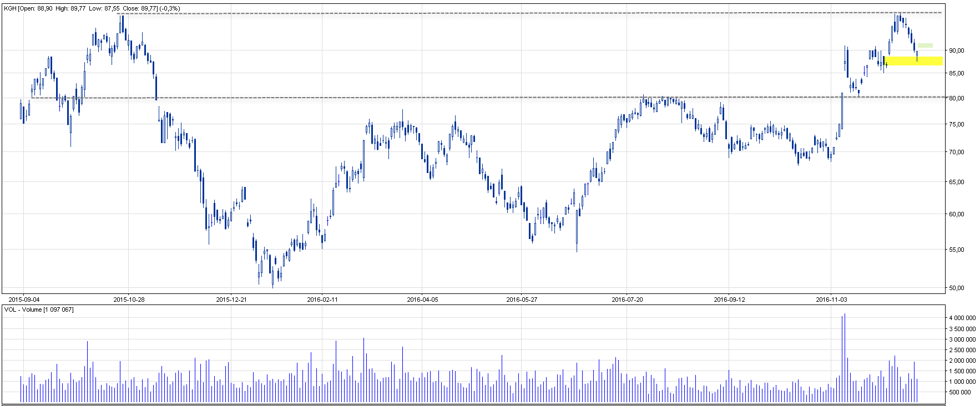Click the 2016-05-27 date axis label
The width and height of the screenshot is (980, 406).
(x=522, y=300)
